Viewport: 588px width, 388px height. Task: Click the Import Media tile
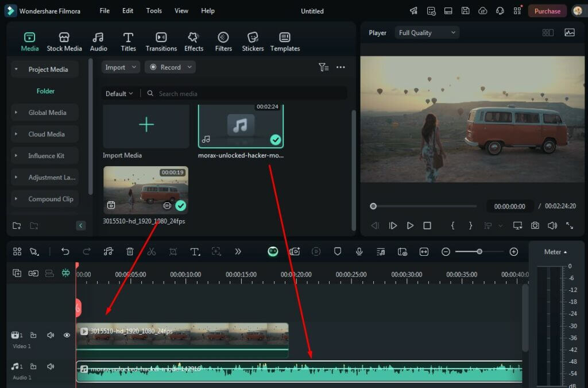click(x=145, y=124)
